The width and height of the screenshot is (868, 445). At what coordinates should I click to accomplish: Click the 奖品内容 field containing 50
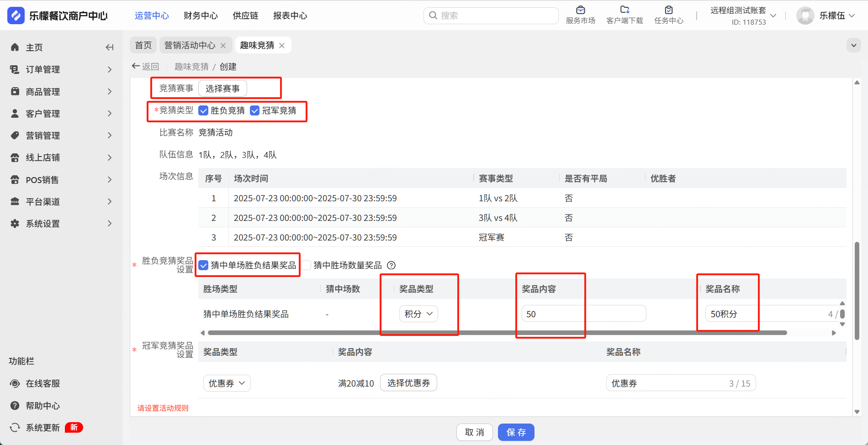(x=584, y=314)
